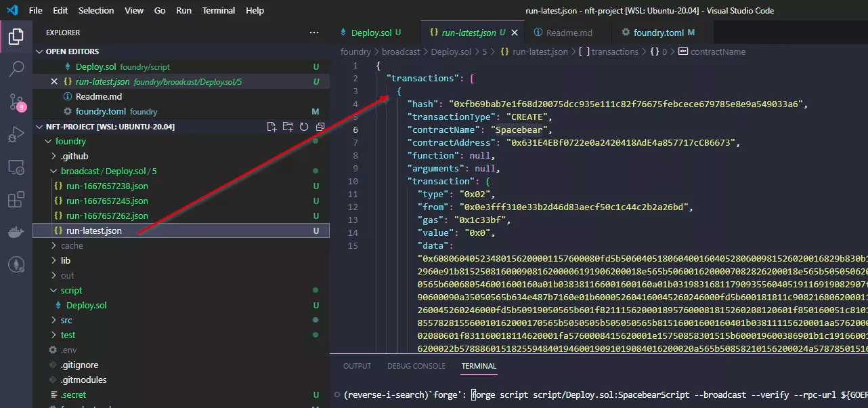Click New File icon in NFT-PROJECT header
The image size is (868, 408).
272,127
